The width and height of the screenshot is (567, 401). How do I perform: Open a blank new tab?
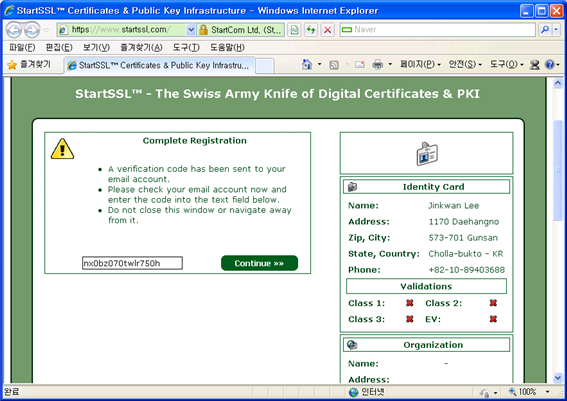click(265, 66)
